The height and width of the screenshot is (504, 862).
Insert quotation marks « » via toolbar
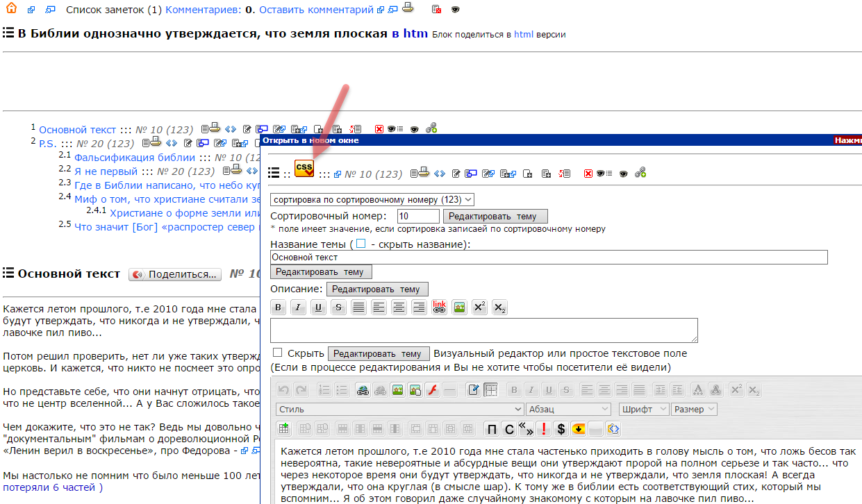click(527, 429)
